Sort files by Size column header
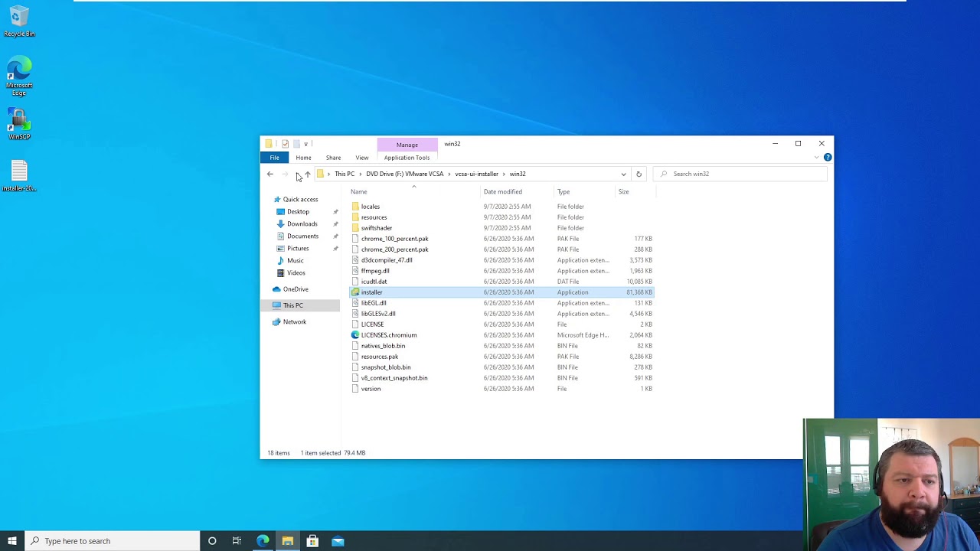This screenshot has height=551, width=980. [x=635, y=192]
